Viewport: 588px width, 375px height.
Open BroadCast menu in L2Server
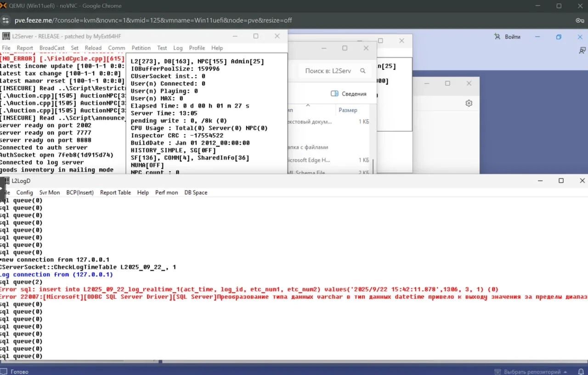(x=52, y=48)
